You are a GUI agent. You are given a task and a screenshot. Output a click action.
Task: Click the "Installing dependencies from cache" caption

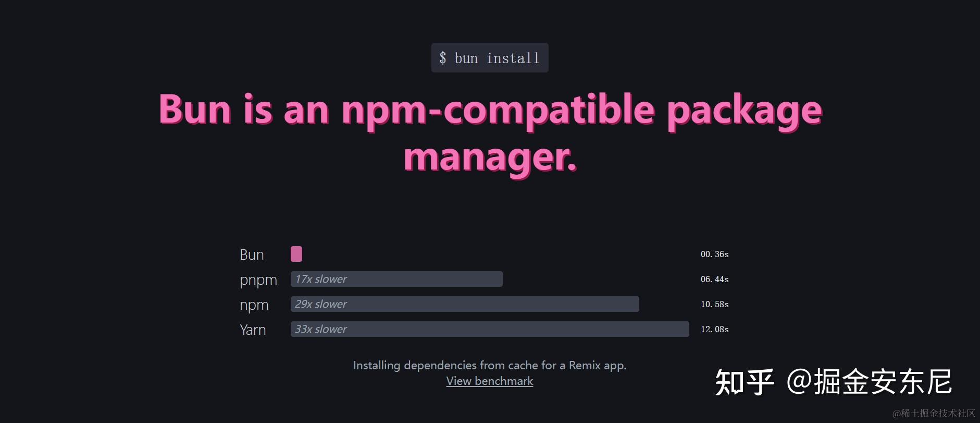[490, 365]
